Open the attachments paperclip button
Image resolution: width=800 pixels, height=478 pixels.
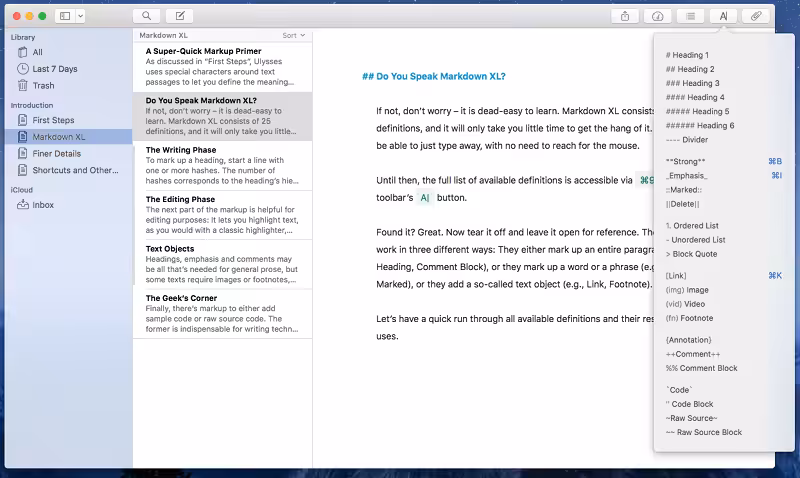tap(756, 16)
